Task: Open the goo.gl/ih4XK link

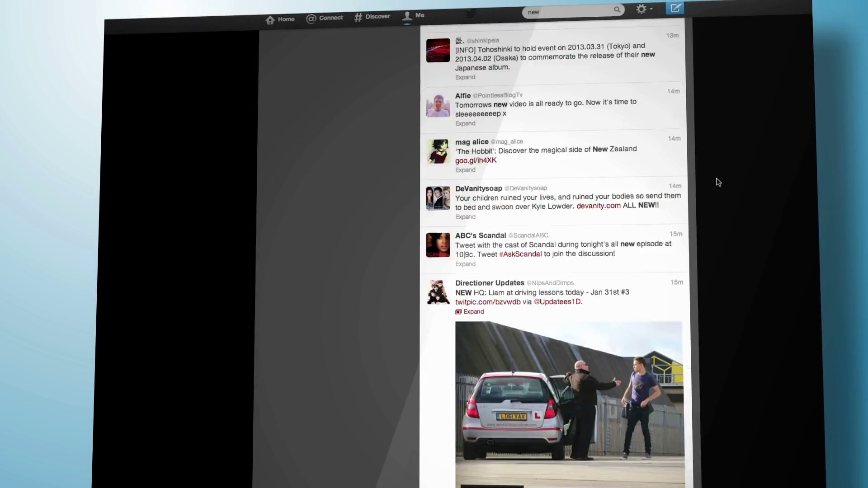Action: [x=476, y=160]
